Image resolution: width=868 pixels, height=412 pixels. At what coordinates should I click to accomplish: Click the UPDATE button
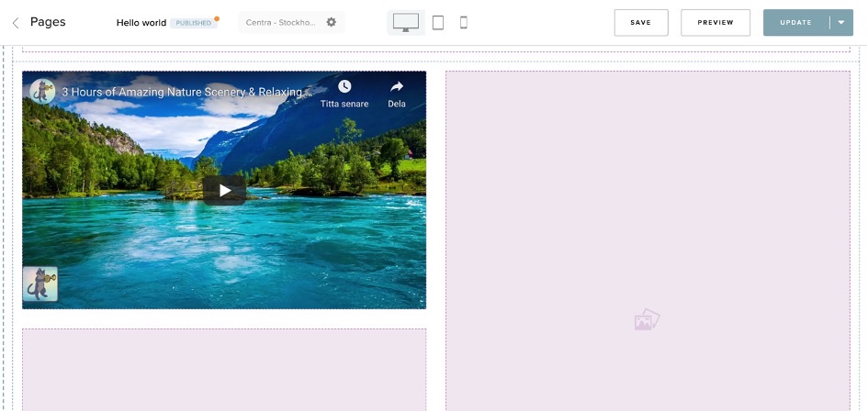[796, 23]
